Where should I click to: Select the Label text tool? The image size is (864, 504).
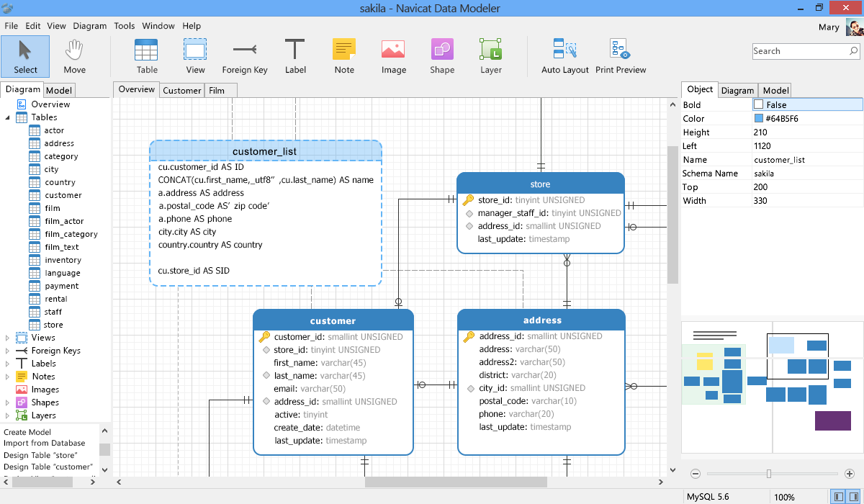pos(295,56)
